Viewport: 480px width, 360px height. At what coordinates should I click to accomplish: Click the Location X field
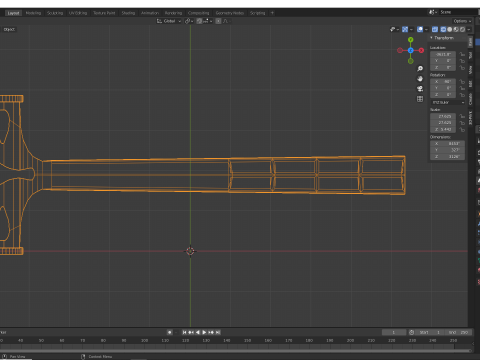(443, 54)
